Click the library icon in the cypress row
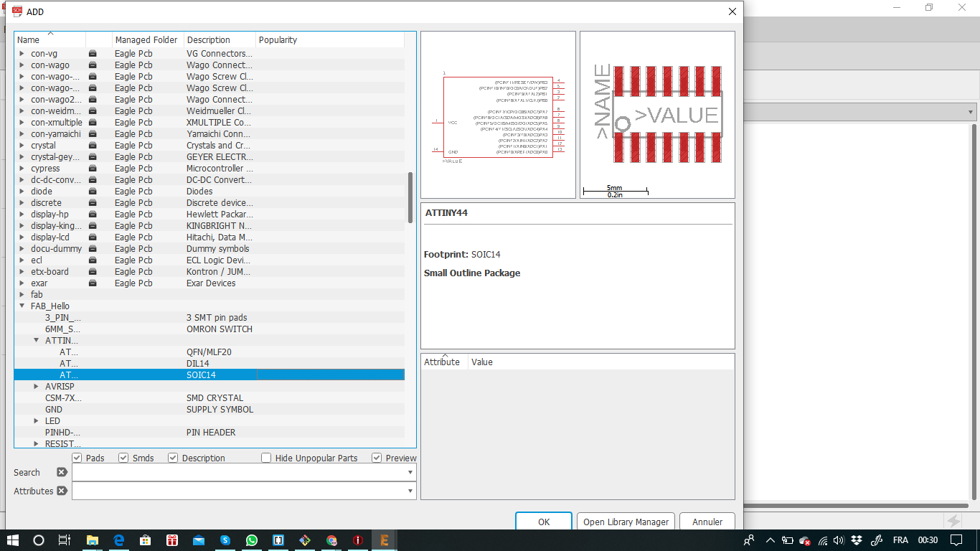Viewport: 980px width, 551px height. [x=93, y=169]
